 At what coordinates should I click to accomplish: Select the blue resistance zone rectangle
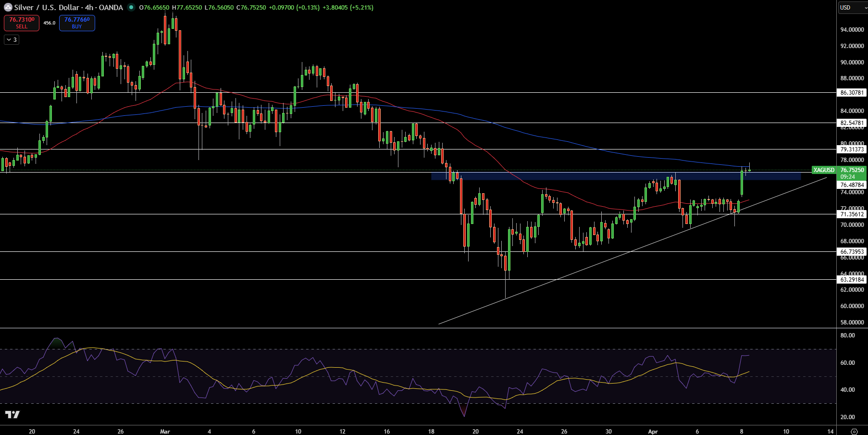pos(616,176)
